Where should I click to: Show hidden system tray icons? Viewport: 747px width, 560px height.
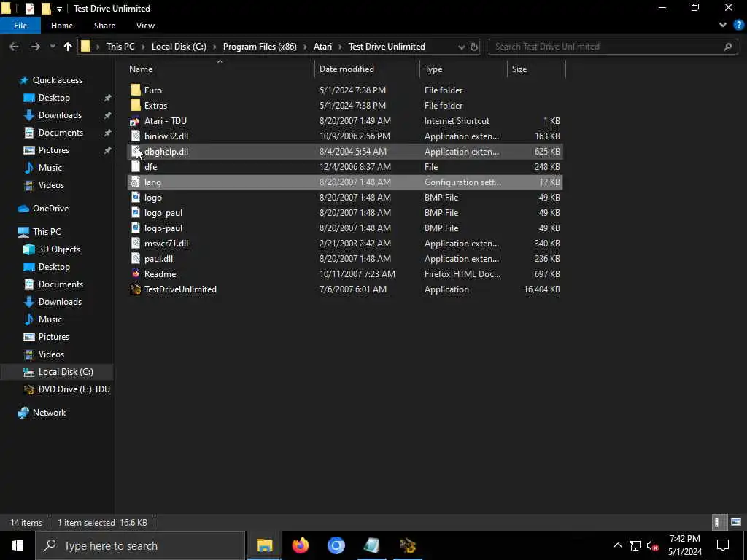[617, 545]
